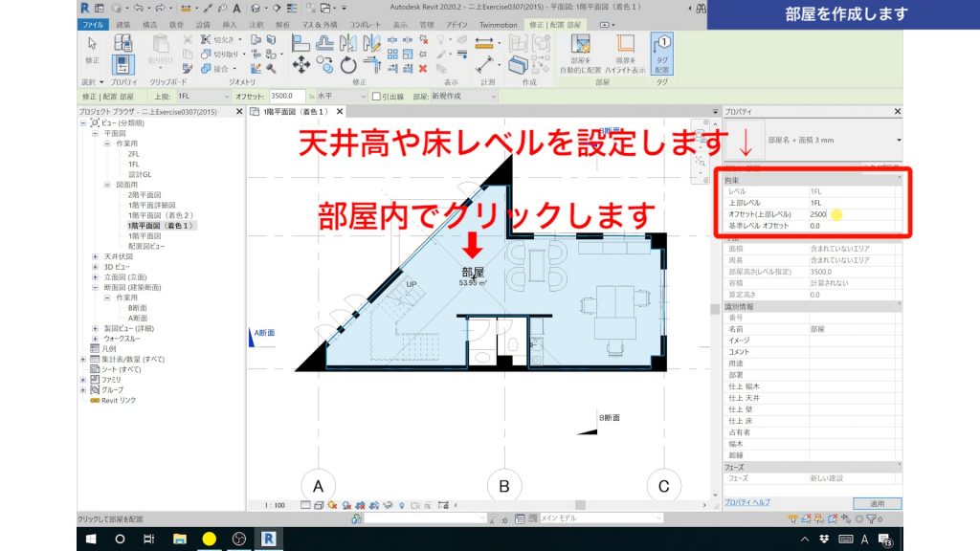Click the sun path icon on view control bar
This screenshot has height=551, width=980.
332,504
